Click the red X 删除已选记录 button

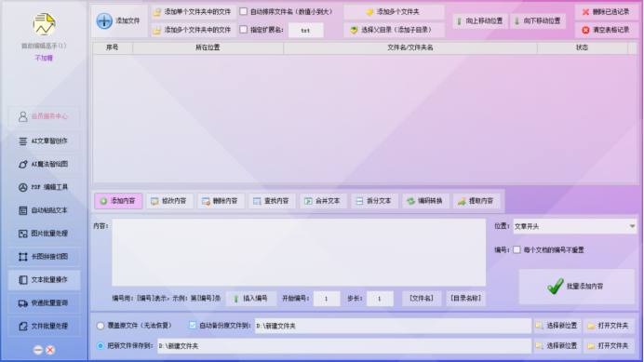click(606, 12)
